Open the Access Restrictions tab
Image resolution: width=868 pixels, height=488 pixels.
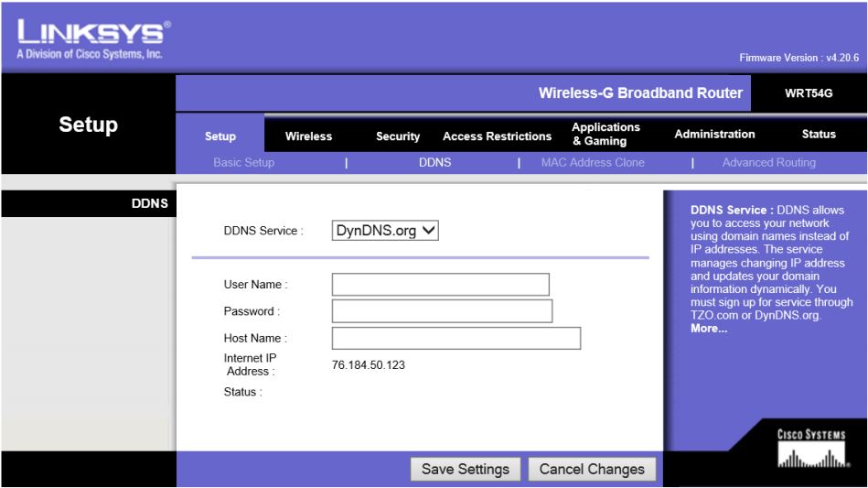point(497,136)
